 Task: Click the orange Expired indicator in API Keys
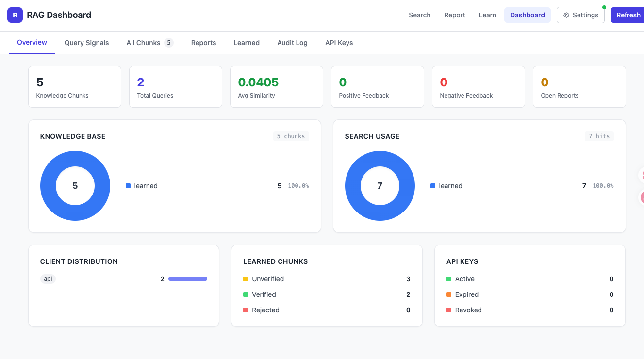[449, 294]
